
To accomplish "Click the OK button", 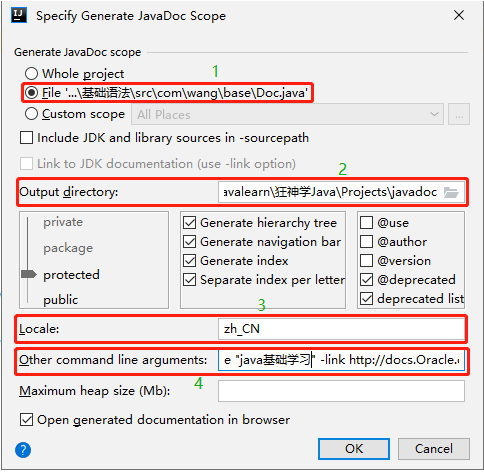I will 354,449.
